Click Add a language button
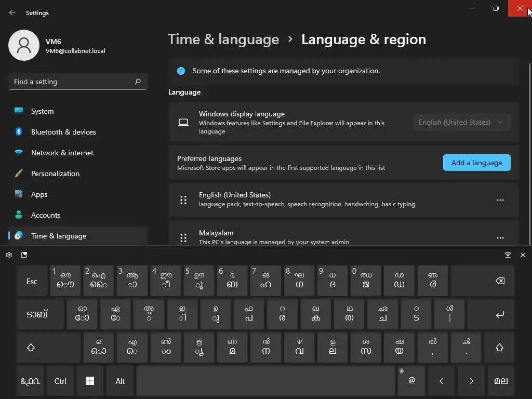 pos(476,163)
